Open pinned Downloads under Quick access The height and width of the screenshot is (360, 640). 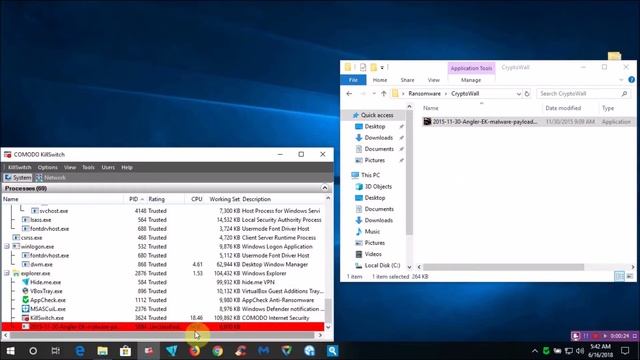(x=378, y=138)
